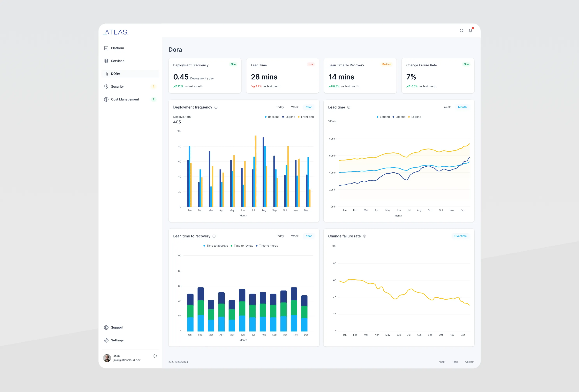This screenshot has width=579, height=392.
Task: Click the Security badge showing 4
Action: [x=154, y=86]
